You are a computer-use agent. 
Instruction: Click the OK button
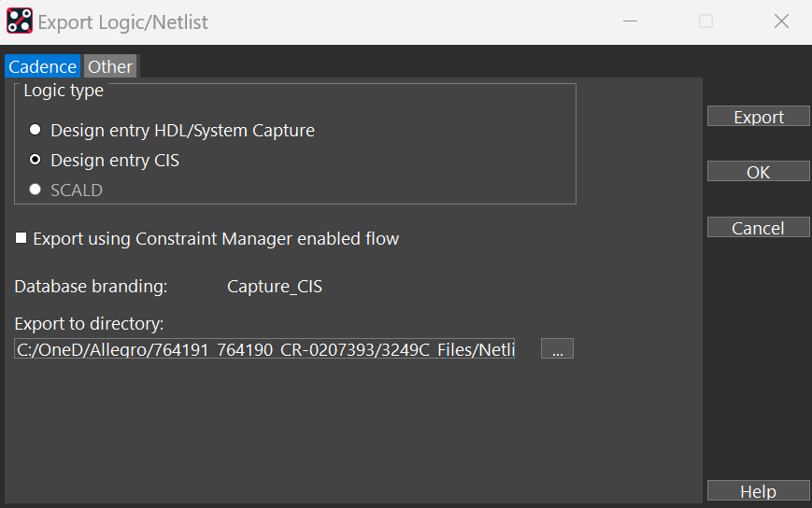[x=758, y=172]
